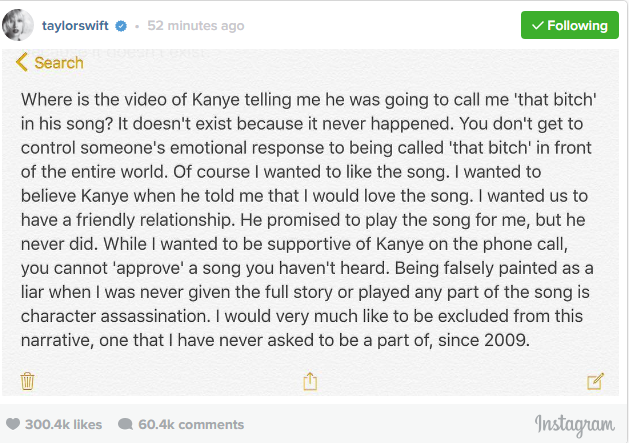The image size is (629, 443).
Task: Go back using the Search label
Action: [x=59, y=63]
